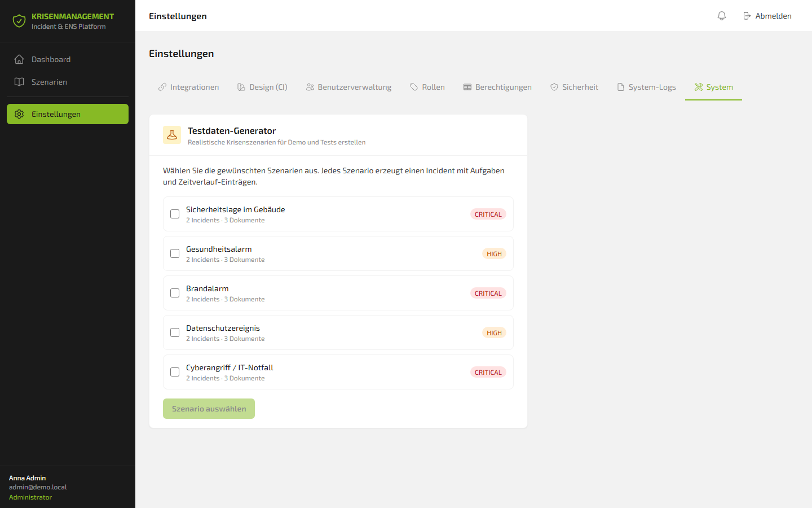Switch to the Integrationen tab
The height and width of the screenshot is (508, 812).
coord(188,87)
